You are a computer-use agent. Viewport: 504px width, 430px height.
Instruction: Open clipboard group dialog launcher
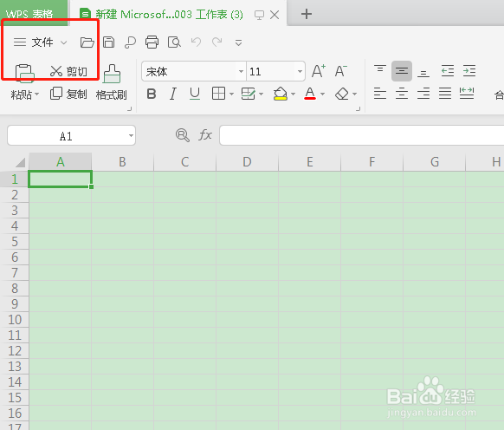click(130, 108)
